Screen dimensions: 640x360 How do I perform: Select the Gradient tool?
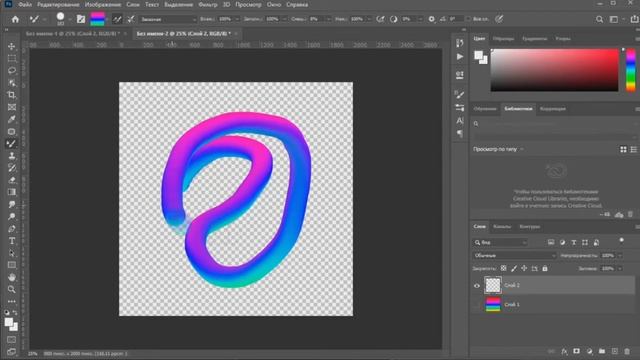pyautogui.click(x=11, y=192)
